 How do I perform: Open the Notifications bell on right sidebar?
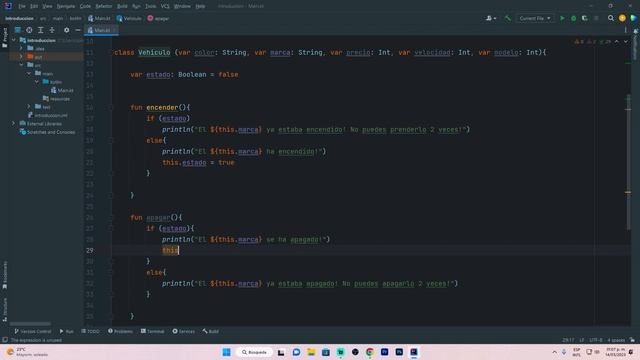[x=636, y=31]
